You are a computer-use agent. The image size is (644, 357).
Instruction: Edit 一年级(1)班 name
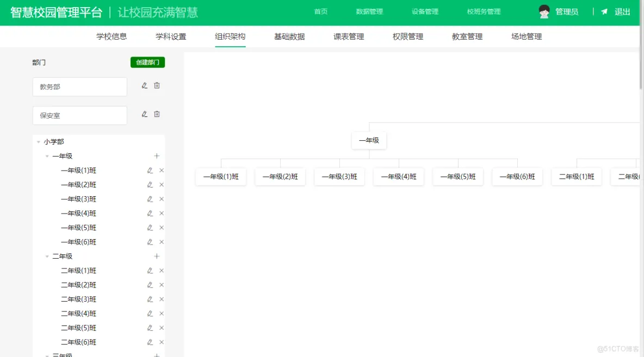[x=150, y=170]
